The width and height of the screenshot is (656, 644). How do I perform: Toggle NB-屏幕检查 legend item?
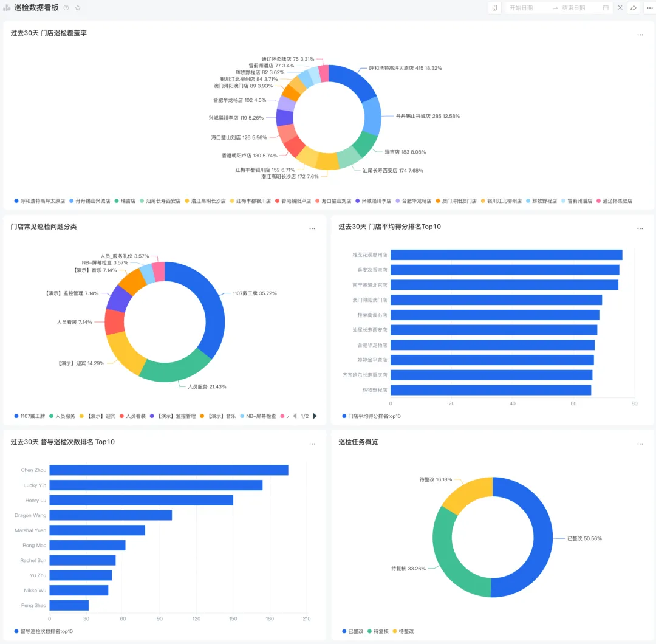click(258, 416)
